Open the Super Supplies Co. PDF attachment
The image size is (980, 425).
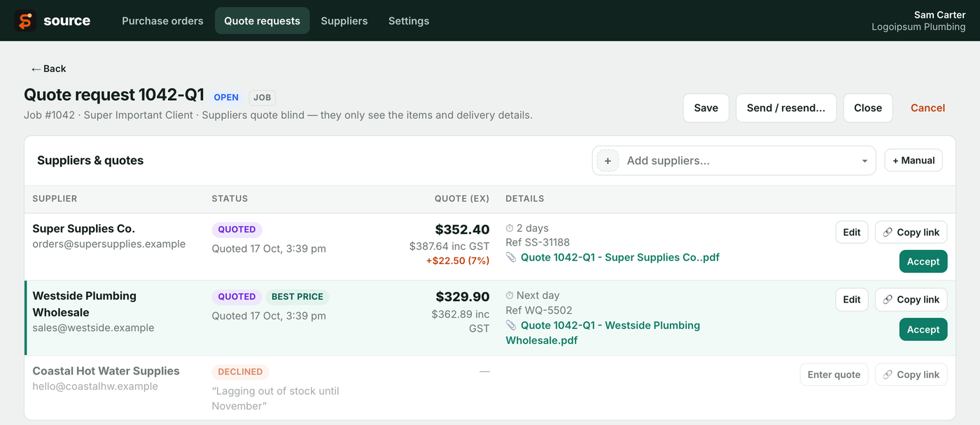(620, 258)
